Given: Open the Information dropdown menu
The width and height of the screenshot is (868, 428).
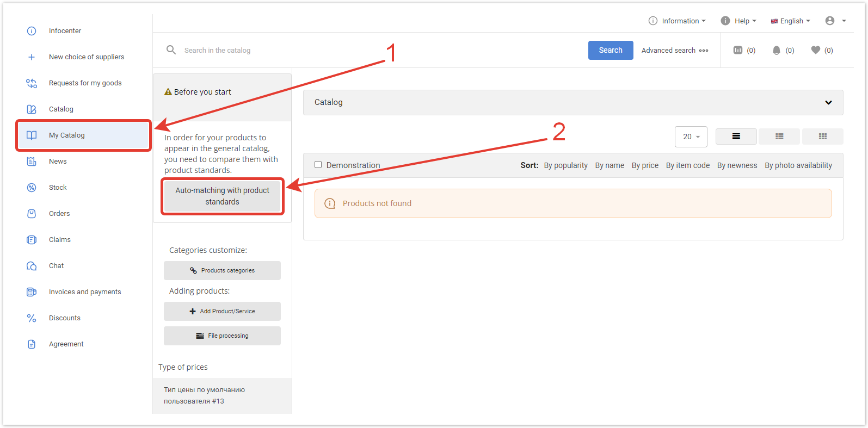Looking at the screenshot, I should 677,21.
